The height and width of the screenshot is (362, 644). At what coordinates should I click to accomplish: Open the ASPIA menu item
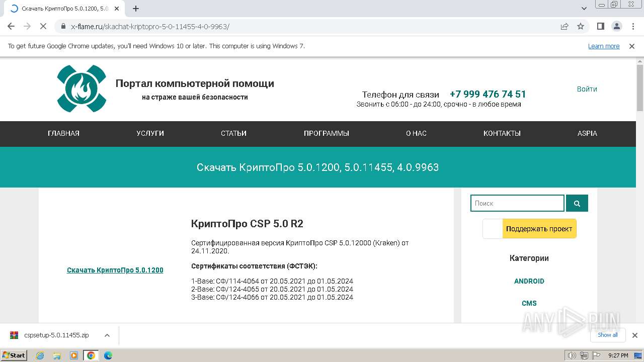[587, 133]
